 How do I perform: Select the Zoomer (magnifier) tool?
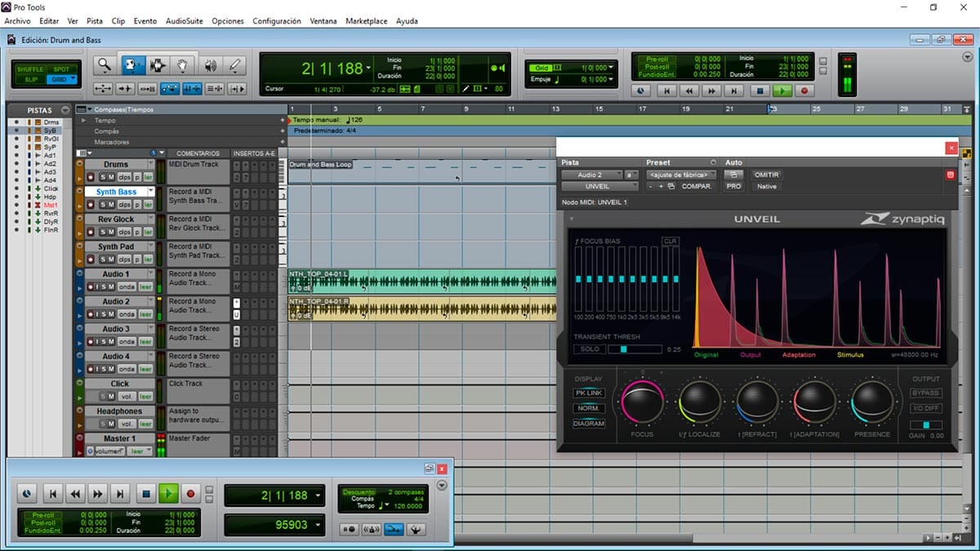tap(105, 65)
